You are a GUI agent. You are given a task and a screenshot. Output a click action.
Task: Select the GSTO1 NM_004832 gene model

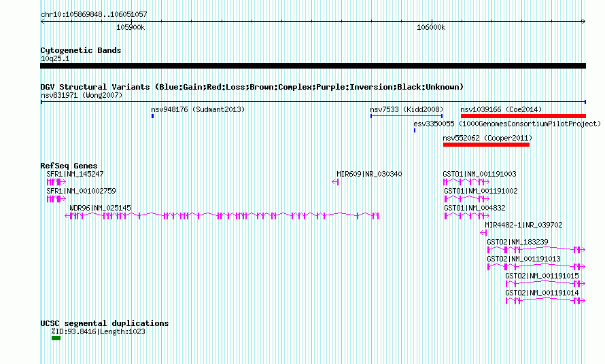[467, 215]
